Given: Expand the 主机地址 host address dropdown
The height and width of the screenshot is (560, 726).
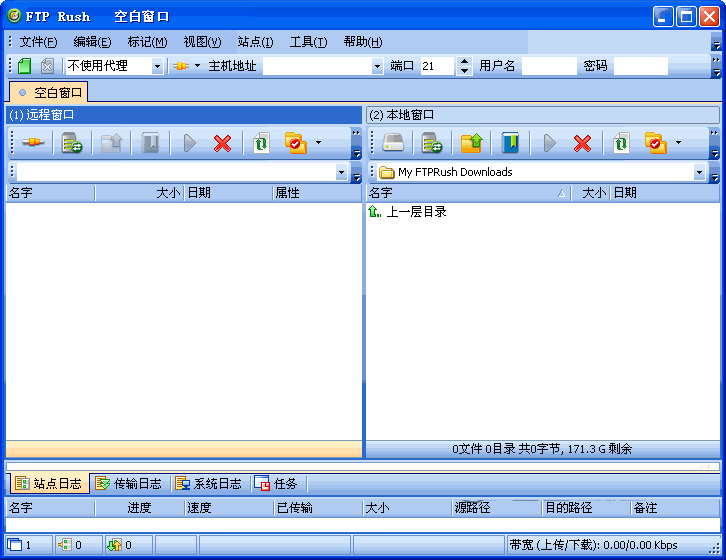Looking at the screenshot, I should 377,66.
